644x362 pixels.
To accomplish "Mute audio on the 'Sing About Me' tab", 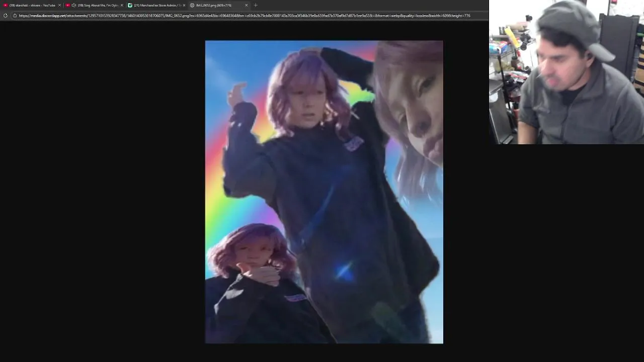I will coord(74,5).
